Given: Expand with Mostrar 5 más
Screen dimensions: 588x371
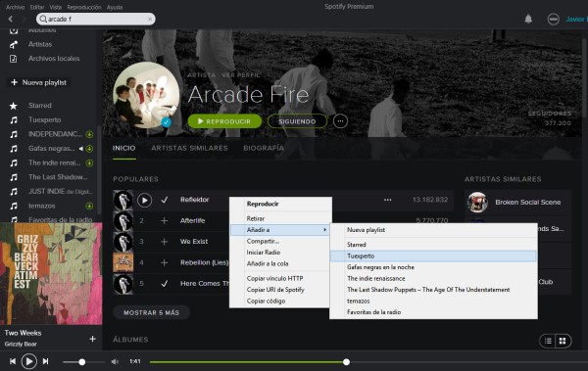Looking at the screenshot, I should (152, 312).
